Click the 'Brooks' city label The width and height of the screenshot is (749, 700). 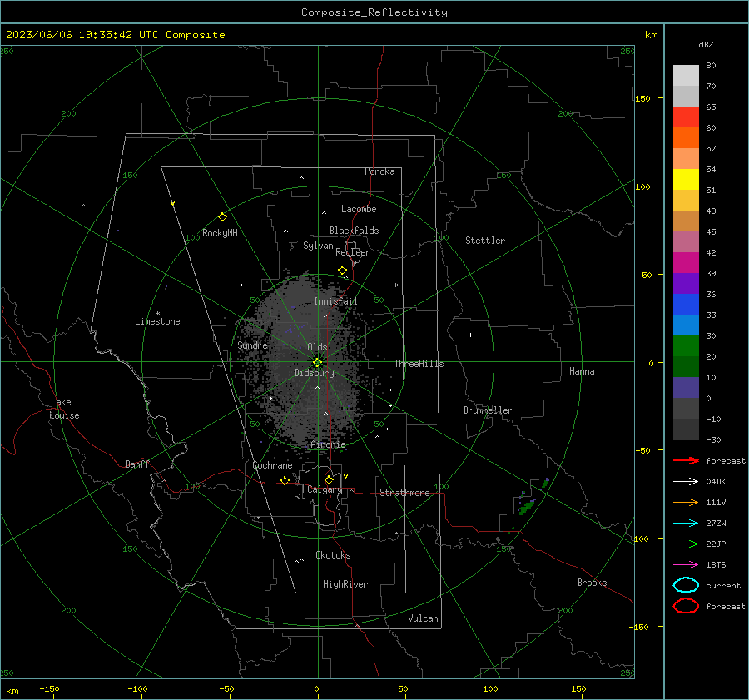click(x=592, y=583)
